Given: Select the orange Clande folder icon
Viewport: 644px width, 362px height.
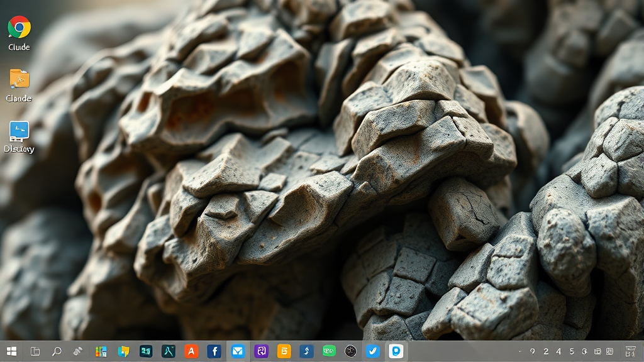Looking at the screenshot, I should [x=19, y=79].
